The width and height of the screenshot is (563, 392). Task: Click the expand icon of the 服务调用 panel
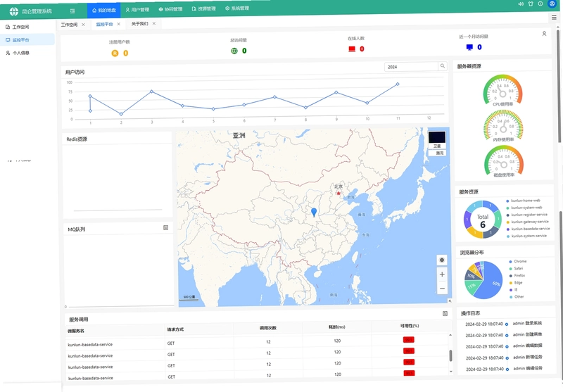(445, 313)
